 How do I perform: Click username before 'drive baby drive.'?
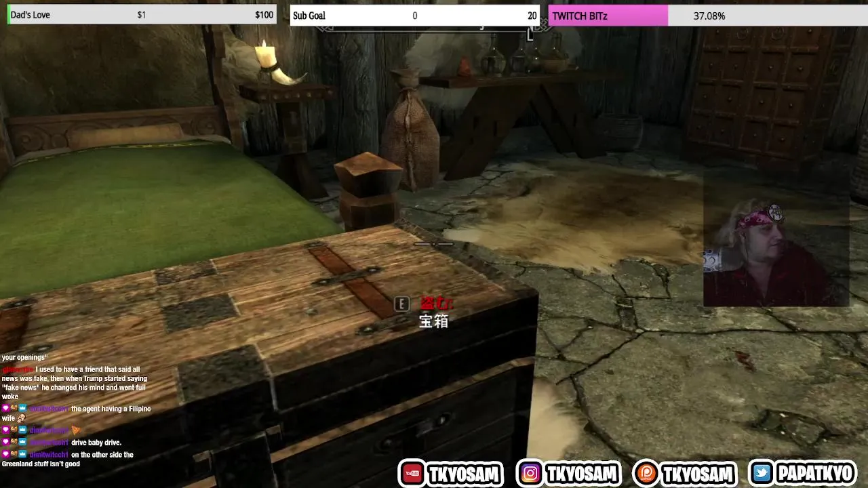(x=49, y=443)
